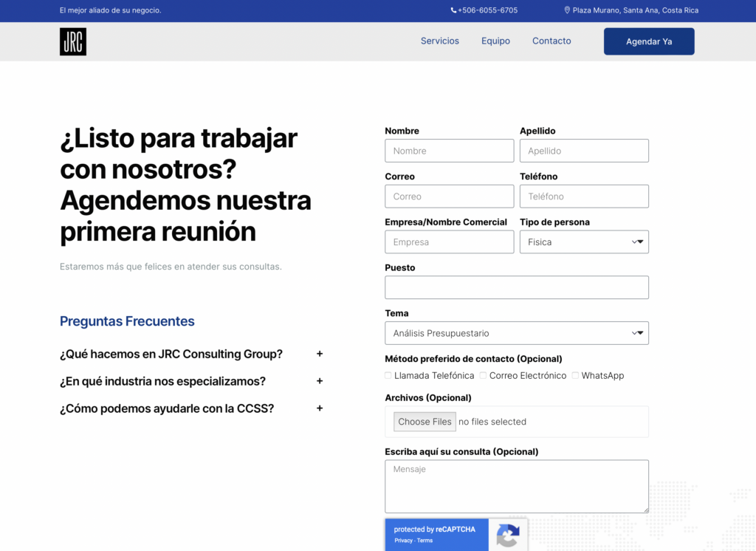The width and height of the screenshot is (756, 551).
Task: Click the JRC logo
Action: point(73,41)
